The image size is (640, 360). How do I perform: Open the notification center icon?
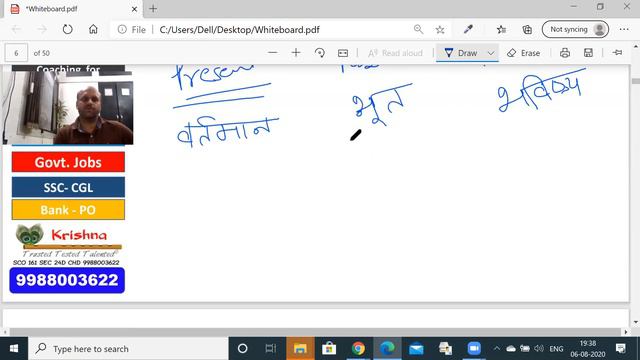point(621,349)
